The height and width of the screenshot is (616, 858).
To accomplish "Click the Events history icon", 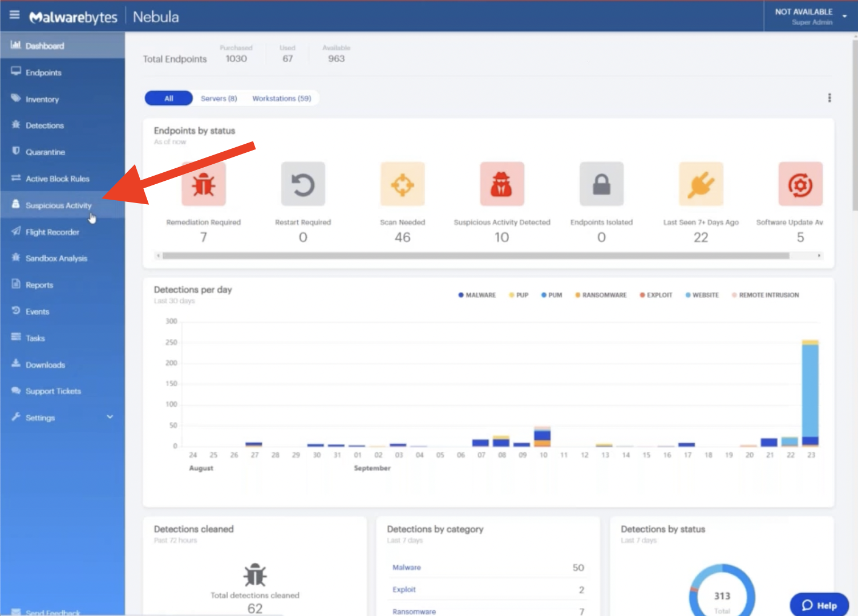I will (x=15, y=311).
